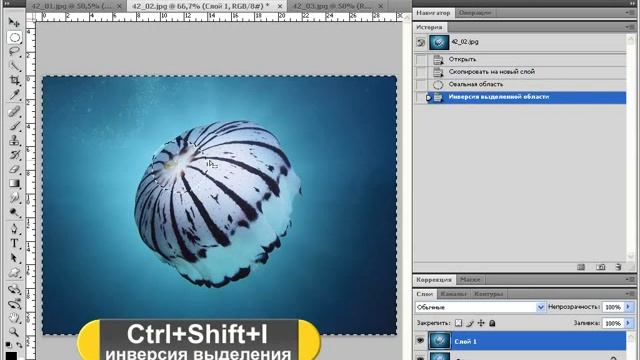Select the Dodge tool
The height and width of the screenshot is (360, 640).
pos(14,212)
